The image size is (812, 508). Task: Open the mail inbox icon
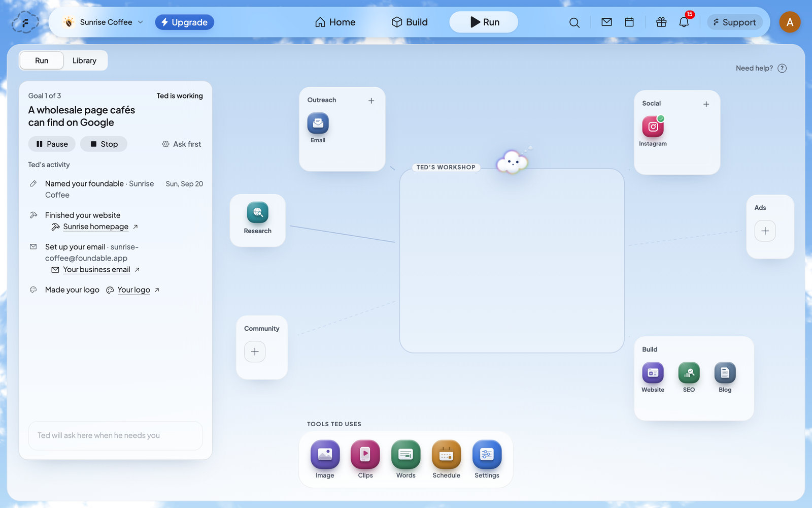(606, 22)
